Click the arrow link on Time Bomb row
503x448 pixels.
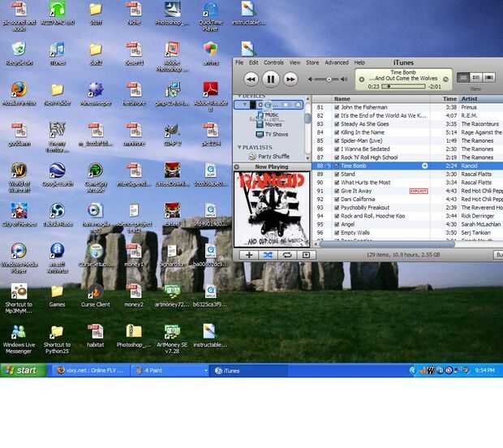(x=424, y=166)
